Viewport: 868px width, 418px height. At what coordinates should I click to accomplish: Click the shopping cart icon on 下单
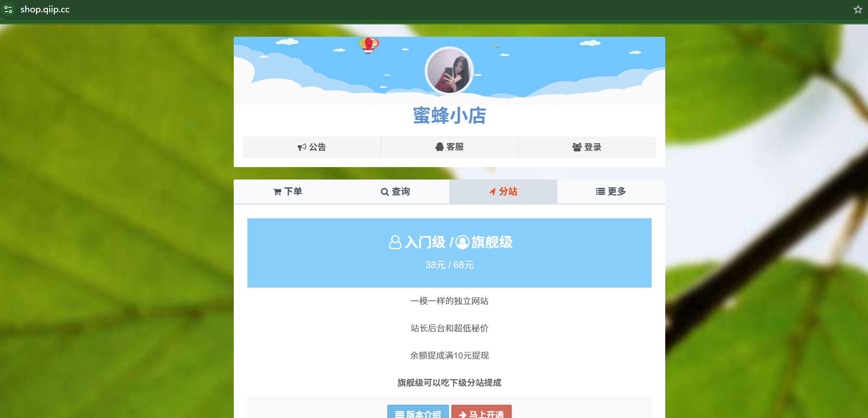point(277,192)
